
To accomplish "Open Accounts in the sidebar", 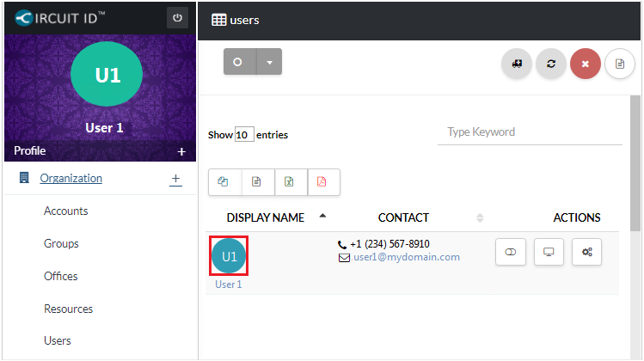I will coord(66,211).
